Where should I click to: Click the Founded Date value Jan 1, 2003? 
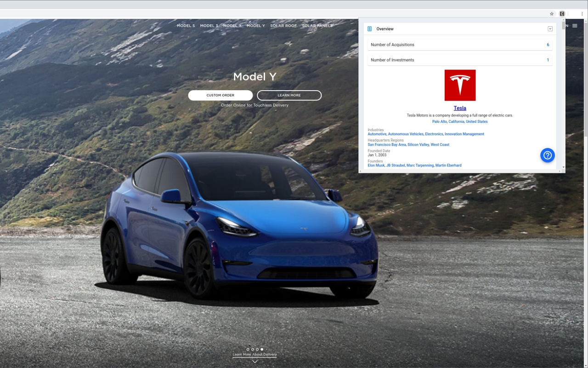pyautogui.click(x=377, y=155)
